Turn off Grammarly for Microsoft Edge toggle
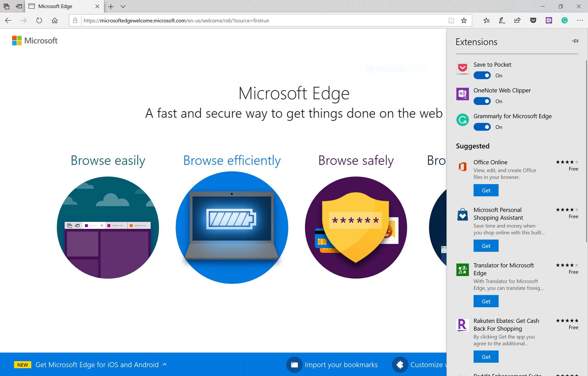 point(482,127)
